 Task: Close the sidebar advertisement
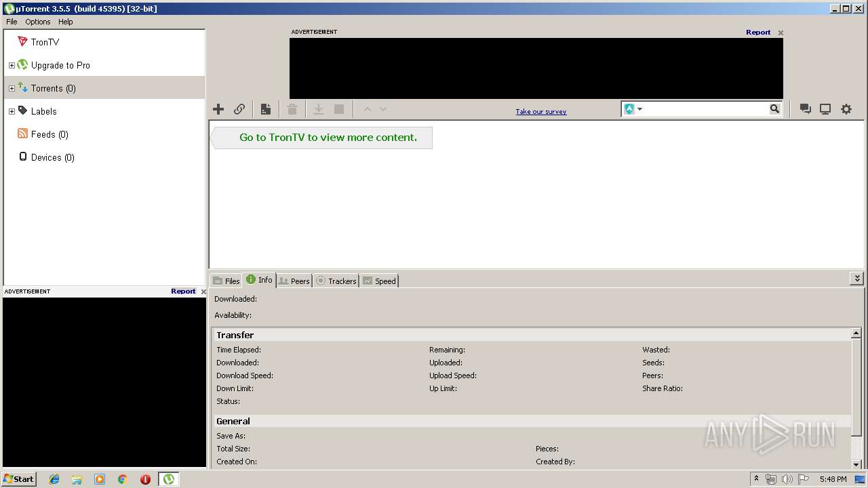(203, 291)
